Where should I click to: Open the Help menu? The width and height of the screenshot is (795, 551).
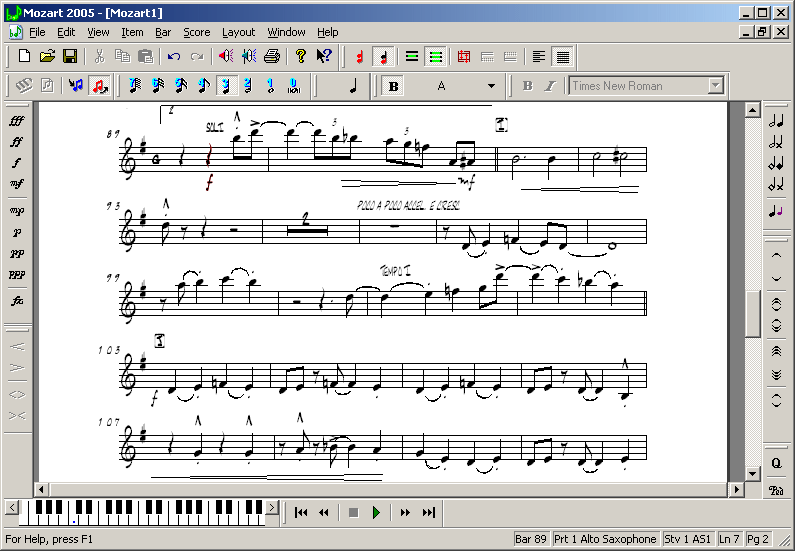(x=328, y=32)
